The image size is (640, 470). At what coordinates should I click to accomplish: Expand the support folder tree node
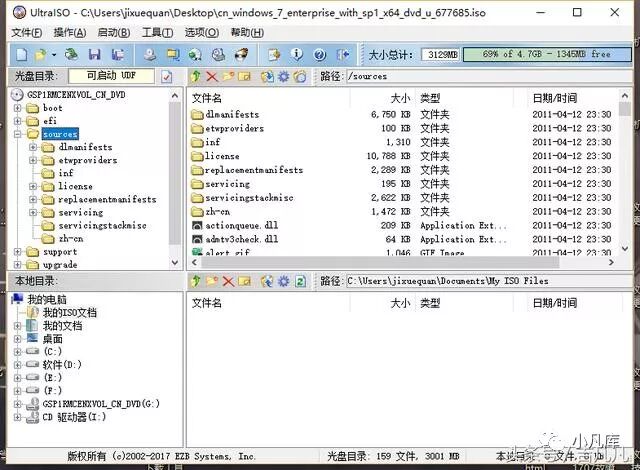click(x=18, y=252)
